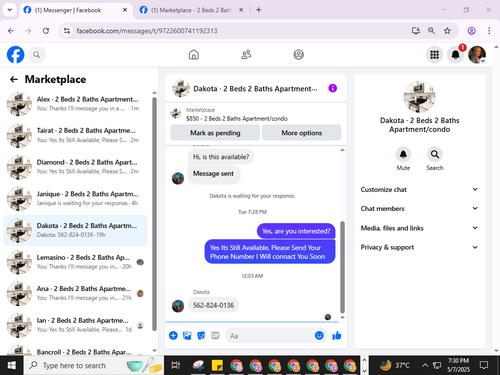Open the Groups icon in top navigation

click(x=298, y=54)
